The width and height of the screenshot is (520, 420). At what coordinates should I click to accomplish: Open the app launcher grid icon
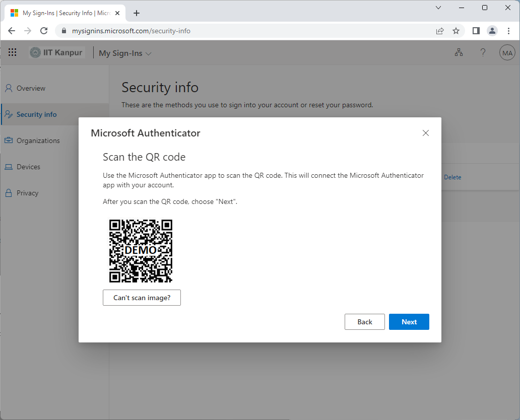12,52
